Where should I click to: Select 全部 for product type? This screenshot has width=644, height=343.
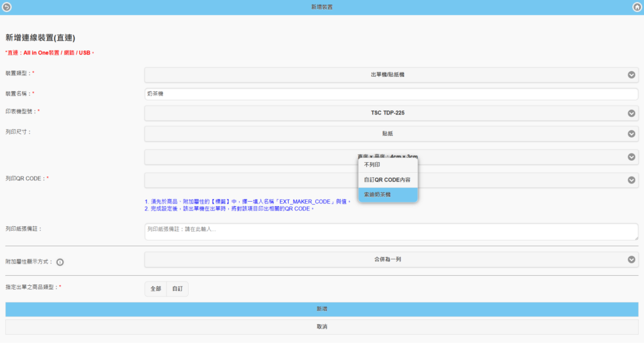tap(156, 289)
